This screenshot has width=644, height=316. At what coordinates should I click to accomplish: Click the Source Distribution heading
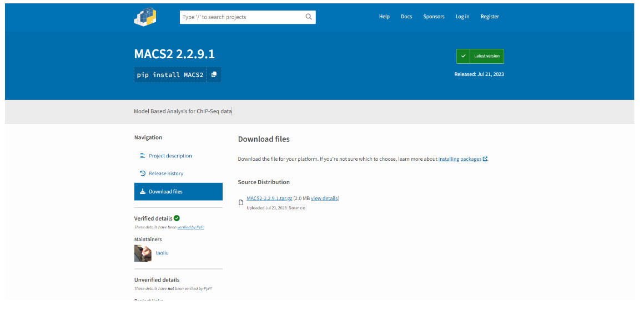pos(264,182)
